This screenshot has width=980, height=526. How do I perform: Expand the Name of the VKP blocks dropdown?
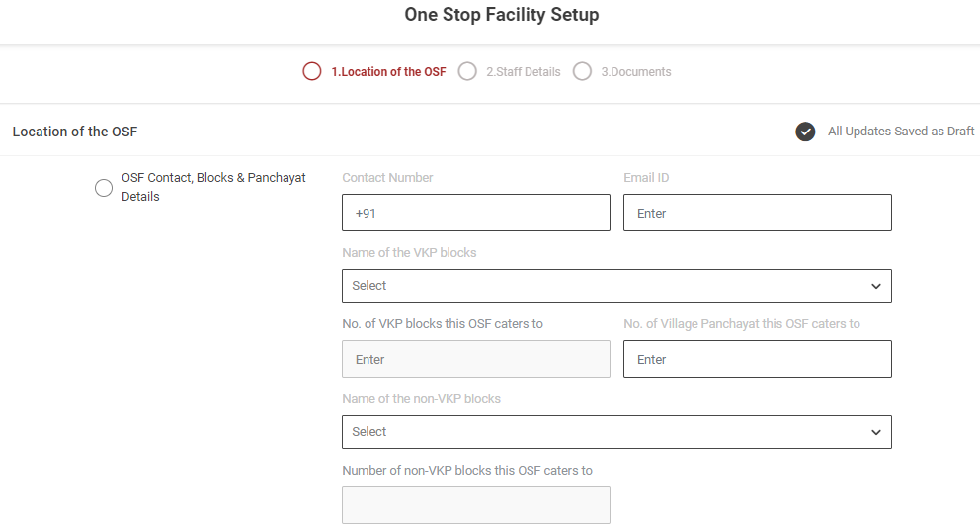click(x=615, y=286)
